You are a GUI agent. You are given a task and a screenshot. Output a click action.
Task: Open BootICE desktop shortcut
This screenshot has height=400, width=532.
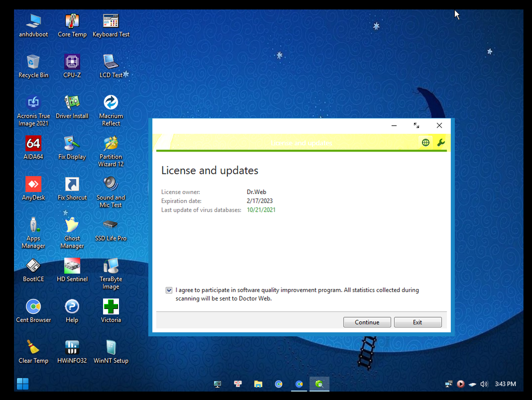pyautogui.click(x=33, y=270)
